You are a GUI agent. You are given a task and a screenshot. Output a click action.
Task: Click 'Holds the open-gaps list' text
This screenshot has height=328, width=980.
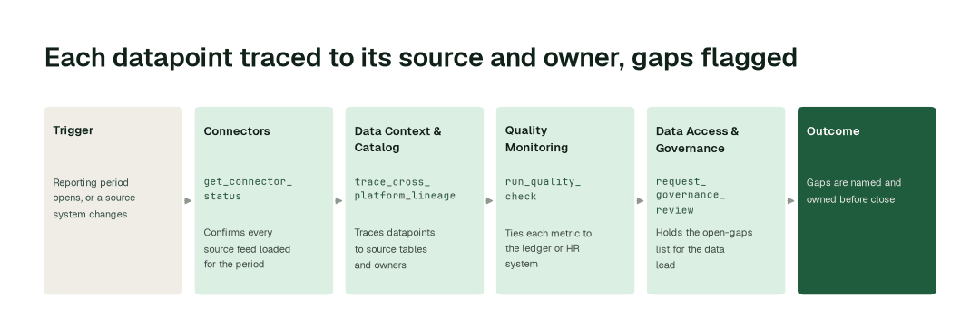(x=704, y=249)
